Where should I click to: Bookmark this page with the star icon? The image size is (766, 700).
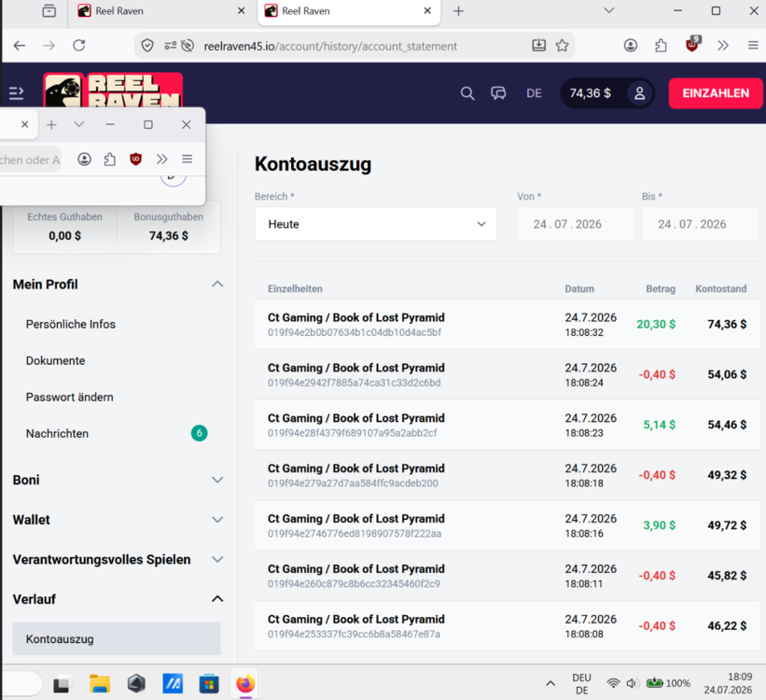coord(563,46)
